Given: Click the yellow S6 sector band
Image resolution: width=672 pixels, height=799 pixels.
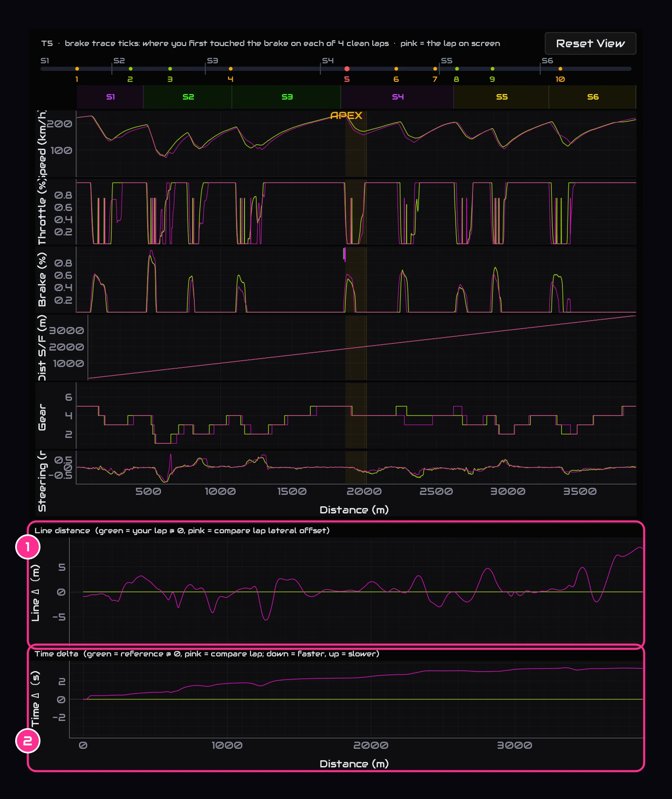Looking at the screenshot, I should point(593,97).
